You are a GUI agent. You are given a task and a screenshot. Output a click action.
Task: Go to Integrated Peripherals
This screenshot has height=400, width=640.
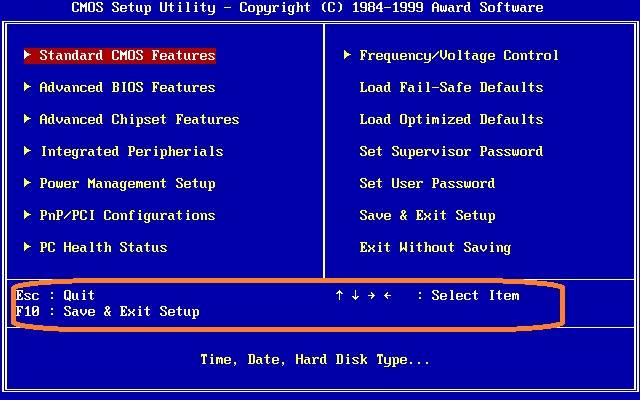tap(132, 151)
